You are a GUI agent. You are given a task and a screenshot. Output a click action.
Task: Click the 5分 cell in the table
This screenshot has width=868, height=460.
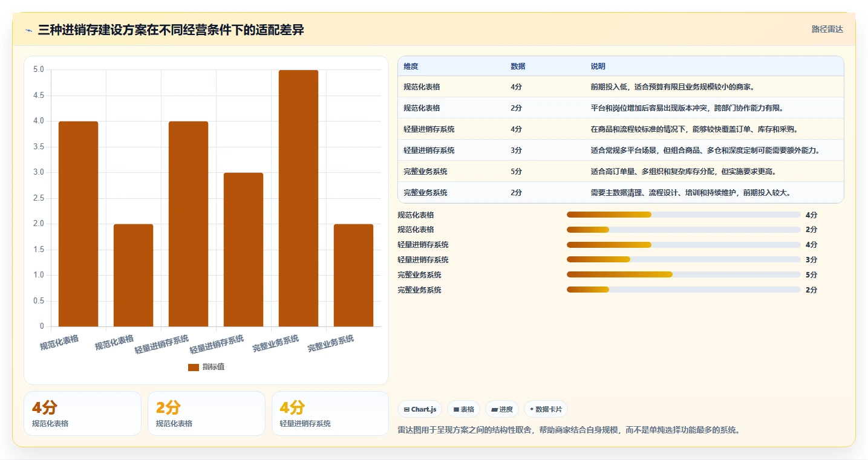click(544, 172)
